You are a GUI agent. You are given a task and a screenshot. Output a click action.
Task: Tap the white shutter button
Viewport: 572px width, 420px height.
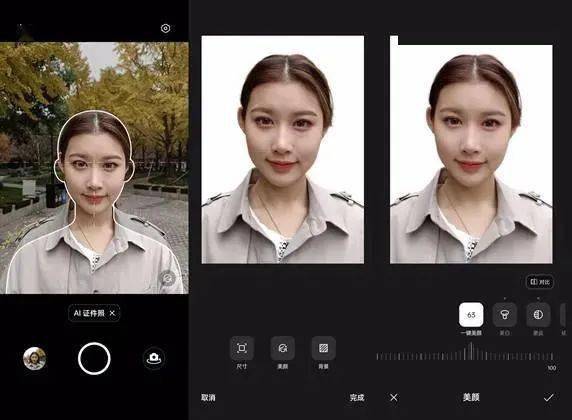(x=94, y=358)
